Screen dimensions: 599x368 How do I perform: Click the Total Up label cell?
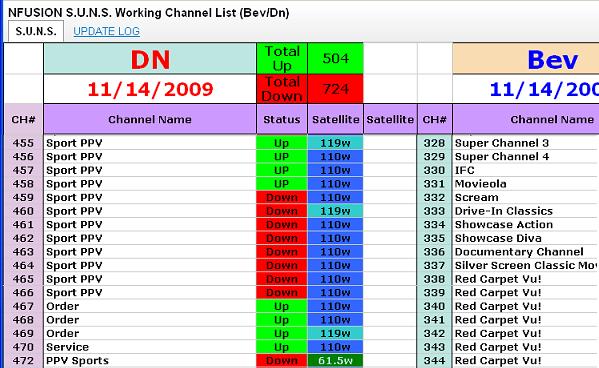(282, 58)
